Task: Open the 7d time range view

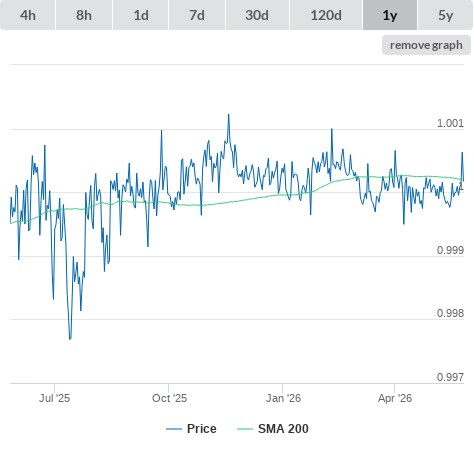Action: point(197,15)
